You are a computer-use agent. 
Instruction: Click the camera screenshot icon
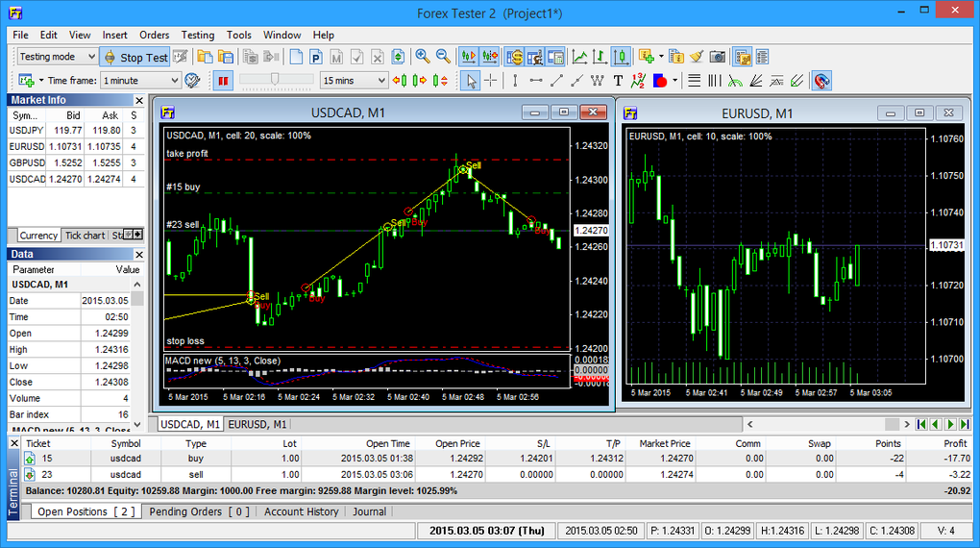[x=718, y=57]
